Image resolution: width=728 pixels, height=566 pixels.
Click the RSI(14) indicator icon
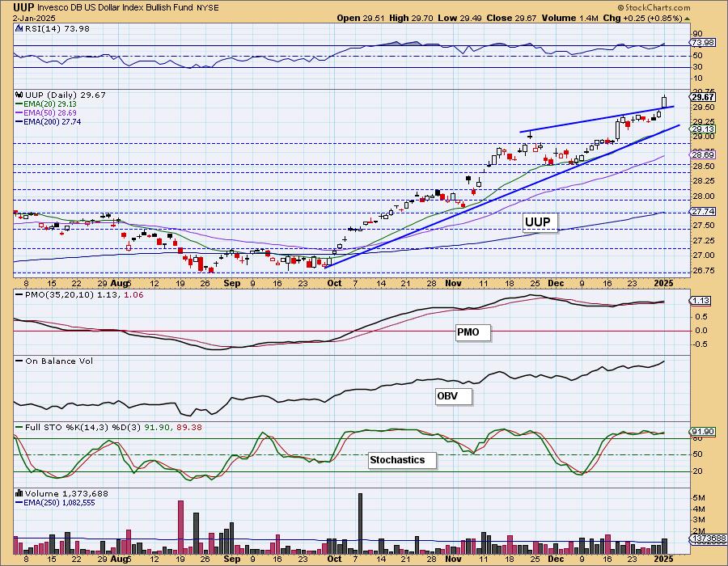coord(19,28)
